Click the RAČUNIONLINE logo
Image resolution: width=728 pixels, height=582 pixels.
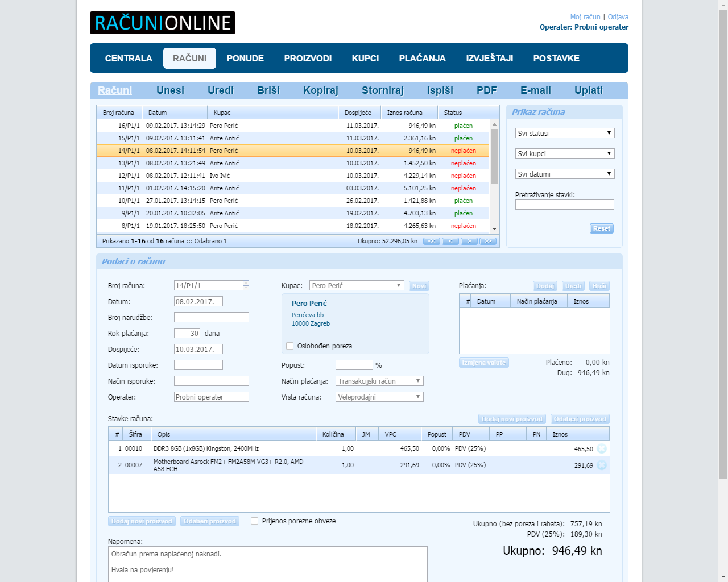point(162,23)
